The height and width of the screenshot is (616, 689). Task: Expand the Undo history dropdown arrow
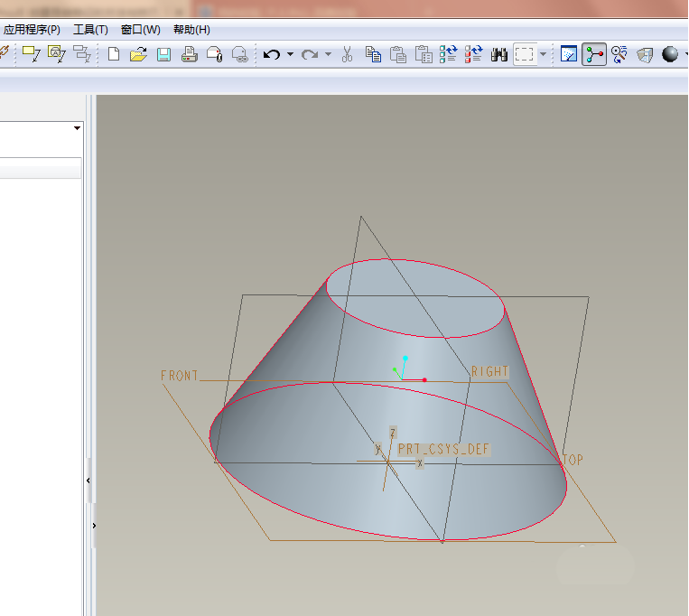click(290, 54)
